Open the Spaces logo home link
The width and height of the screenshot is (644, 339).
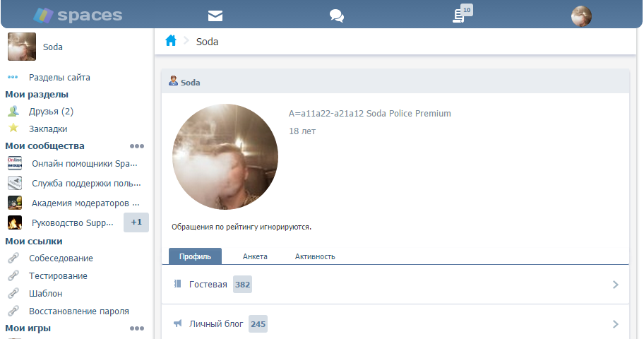point(78,16)
